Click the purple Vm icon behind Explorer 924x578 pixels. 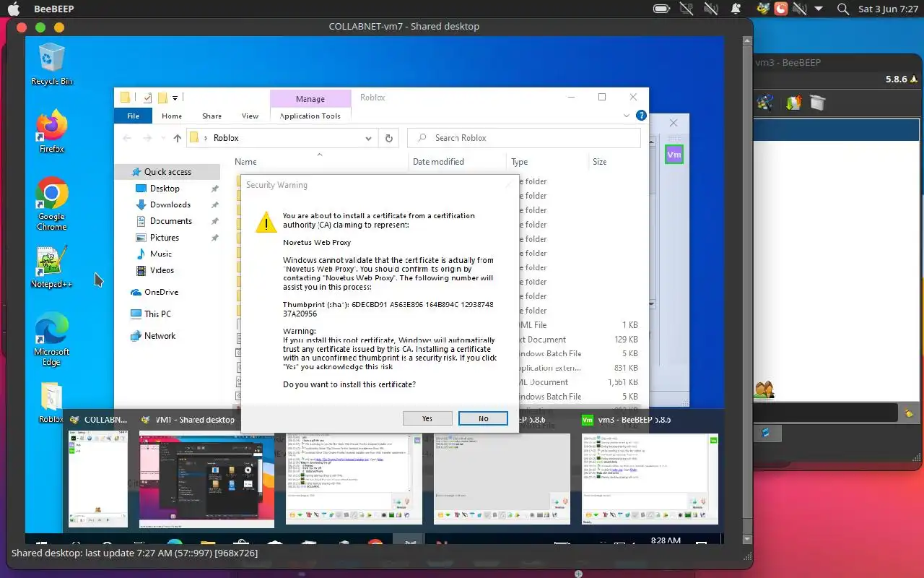point(674,155)
